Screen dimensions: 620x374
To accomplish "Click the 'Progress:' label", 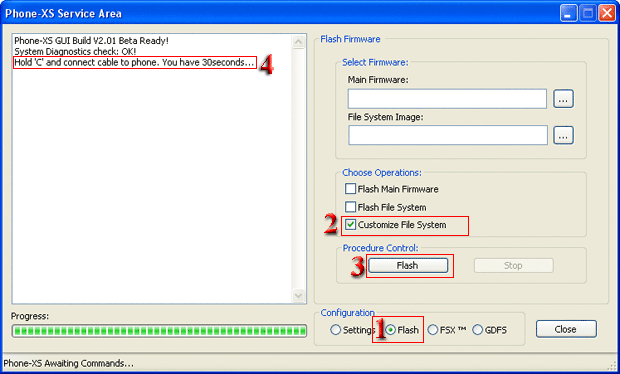I will pyautogui.click(x=30, y=316).
